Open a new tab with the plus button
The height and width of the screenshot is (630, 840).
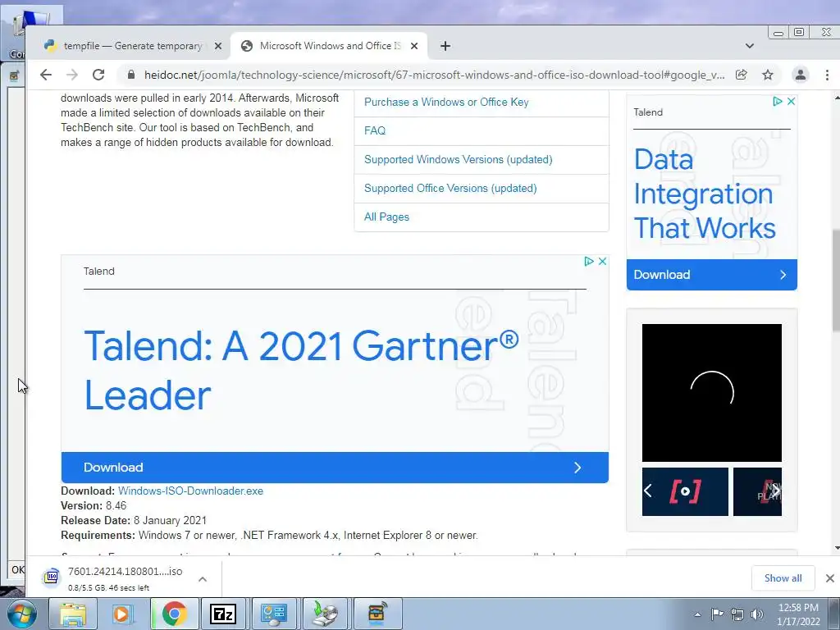click(x=445, y=46)
